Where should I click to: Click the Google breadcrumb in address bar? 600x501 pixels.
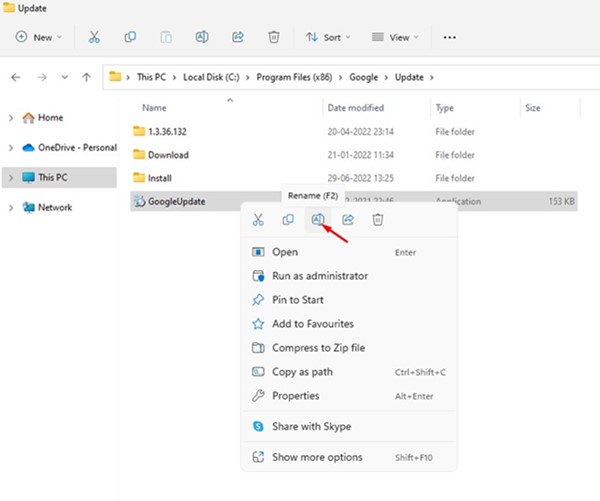(x=362, y=77)
